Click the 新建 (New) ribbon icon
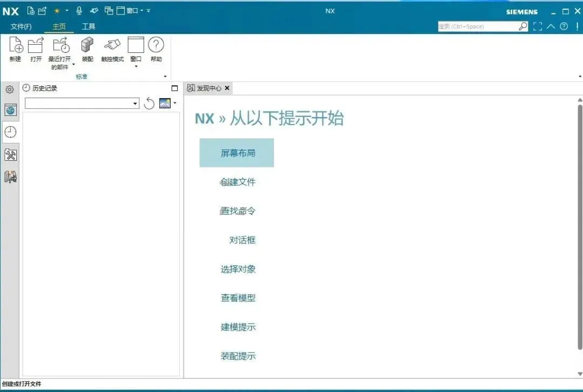This screenshot has width=583, height=392. coord(16,45)
